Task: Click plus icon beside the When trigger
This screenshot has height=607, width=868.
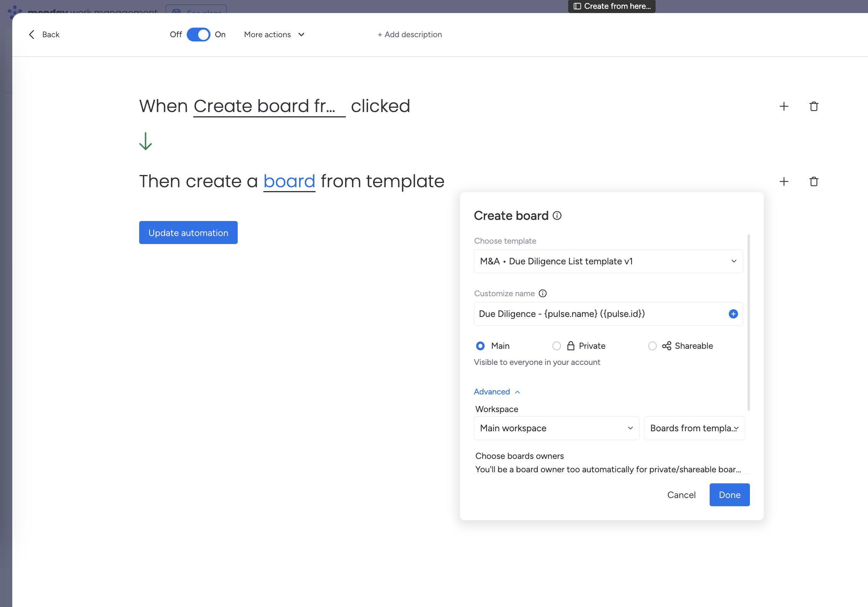Action: (x=784, y=106)
